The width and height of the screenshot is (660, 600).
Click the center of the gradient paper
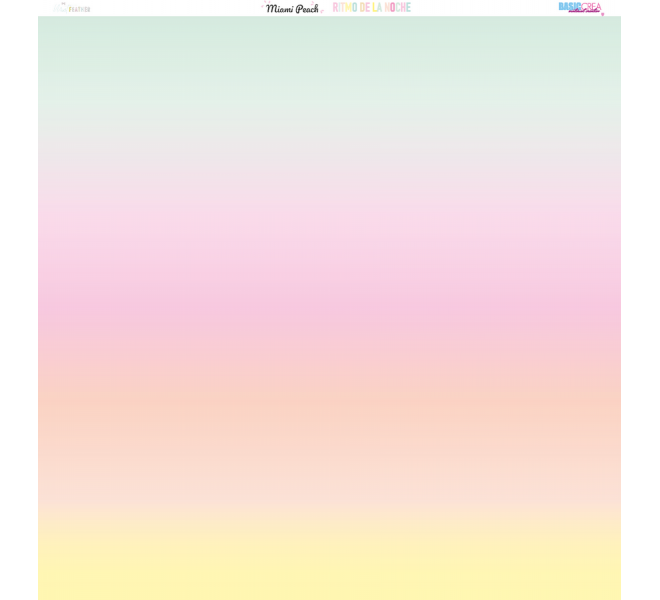coord(329,308)
